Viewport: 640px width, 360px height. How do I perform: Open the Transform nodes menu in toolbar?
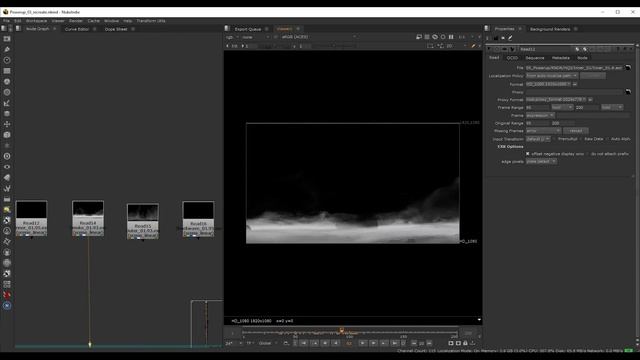tap(7, 124)
